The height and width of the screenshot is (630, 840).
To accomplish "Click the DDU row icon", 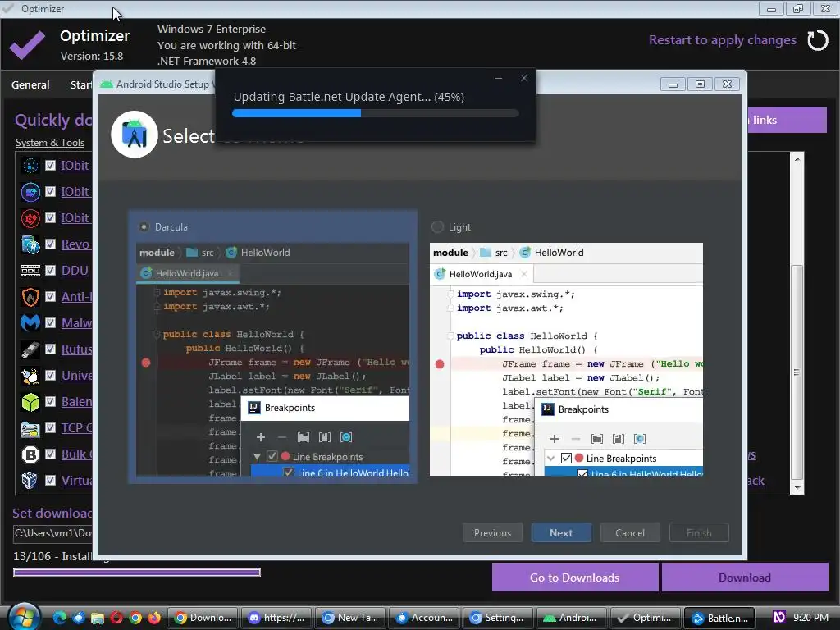I will (30, 271).
